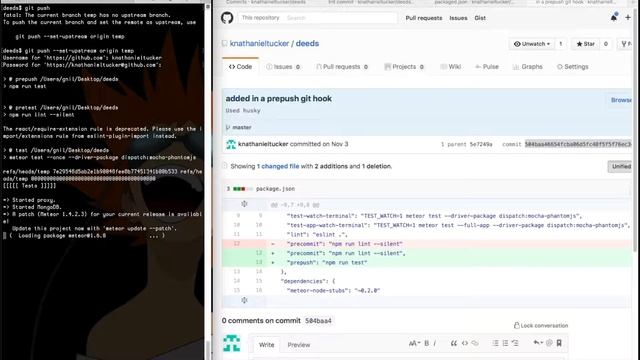
Task: Open the text size dropdown
Action: click(x=414, y=343)
